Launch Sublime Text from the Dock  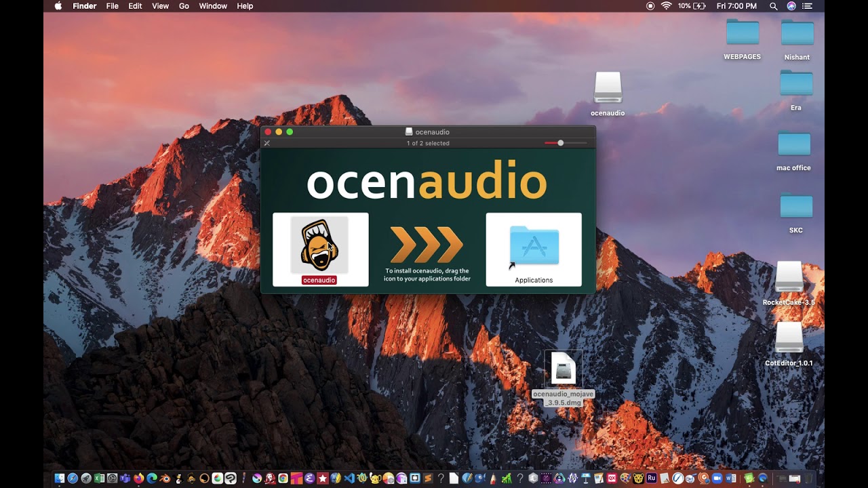pyautogui.click(x=428, y=479)
